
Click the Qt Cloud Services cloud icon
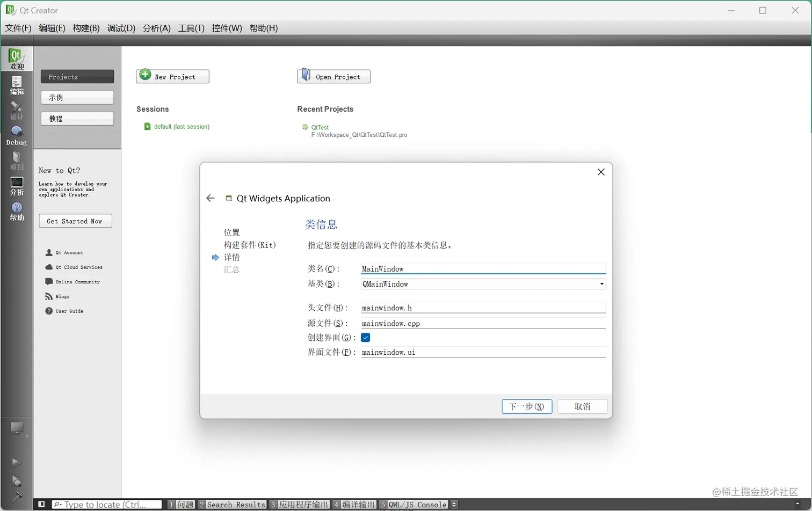click(49, 267)
